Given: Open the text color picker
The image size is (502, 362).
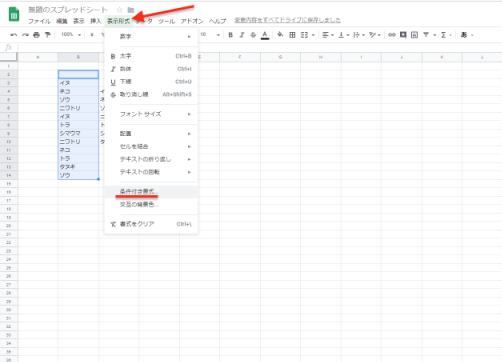Looking at the screenshot, I should tap(265, 35).
